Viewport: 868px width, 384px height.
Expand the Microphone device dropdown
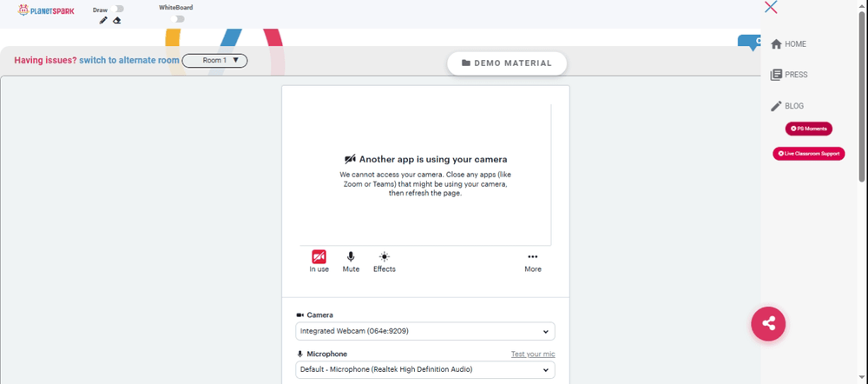coord(425,369)
